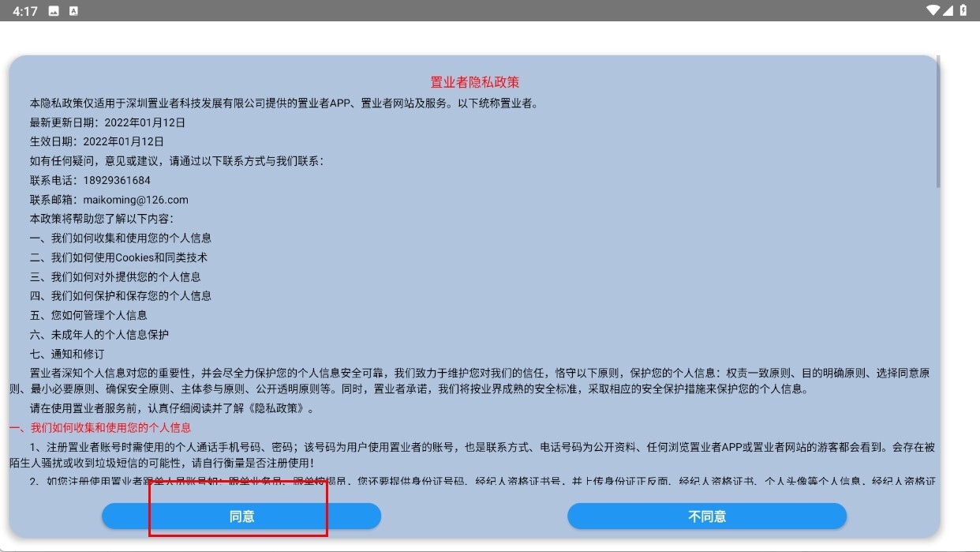Screen dimensions: 980x552
Task: Click the image notification icon in status bar
Action: 54,11
